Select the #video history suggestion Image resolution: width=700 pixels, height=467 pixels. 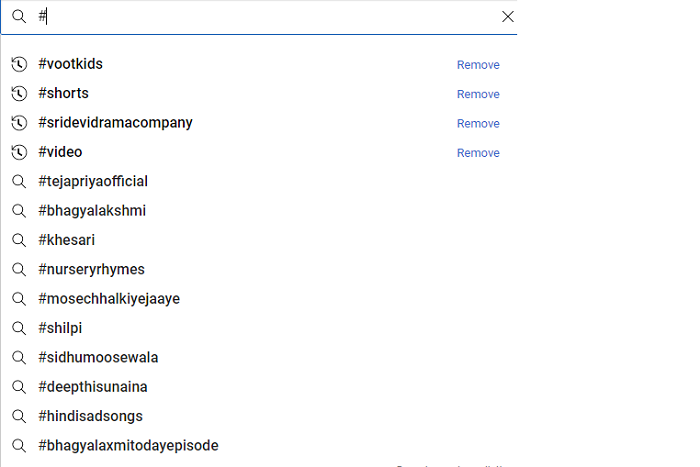tap(60, 152)
